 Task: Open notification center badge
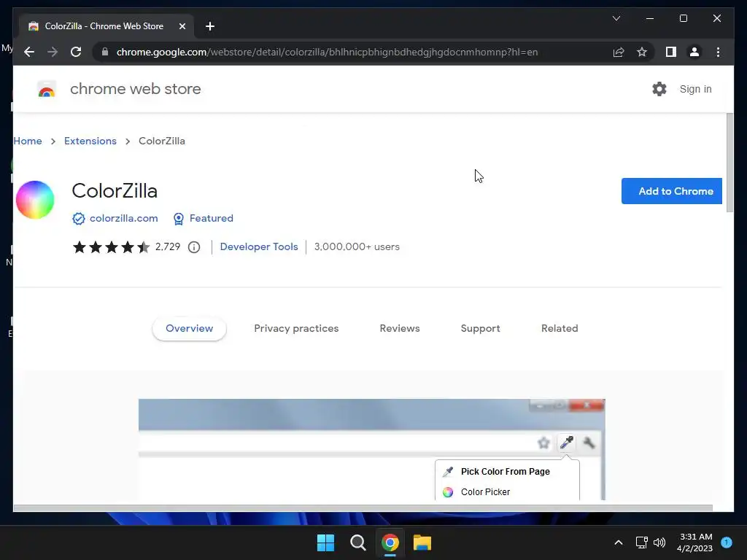point(727,542)
